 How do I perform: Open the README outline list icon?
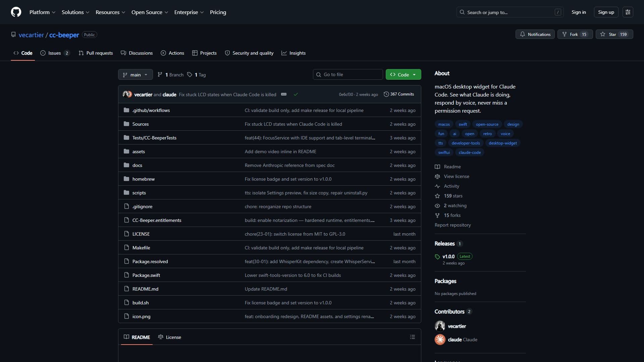click(412, 337)
